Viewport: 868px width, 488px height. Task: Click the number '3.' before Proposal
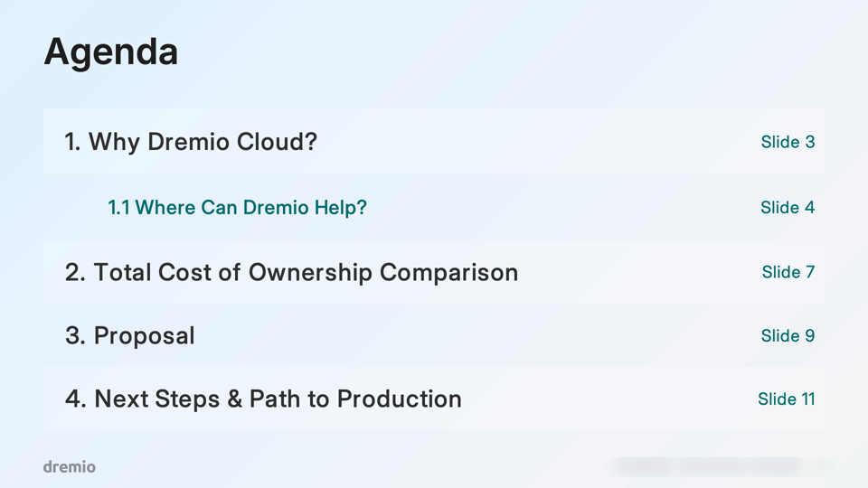pyautogui.click(x=75, y=336)
